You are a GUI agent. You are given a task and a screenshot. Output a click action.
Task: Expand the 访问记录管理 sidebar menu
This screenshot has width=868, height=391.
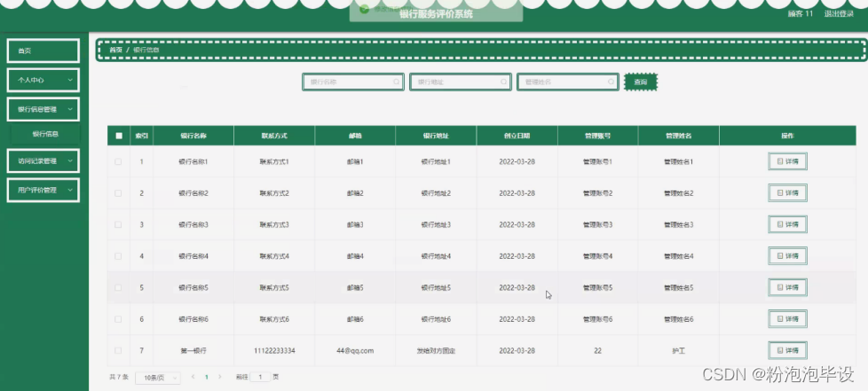[43, 161]
